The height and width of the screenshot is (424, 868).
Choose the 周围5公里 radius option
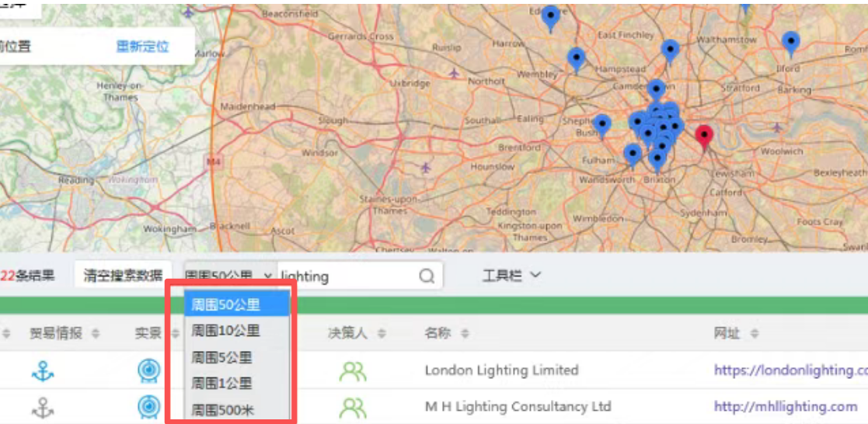click(x=221, y=357)
